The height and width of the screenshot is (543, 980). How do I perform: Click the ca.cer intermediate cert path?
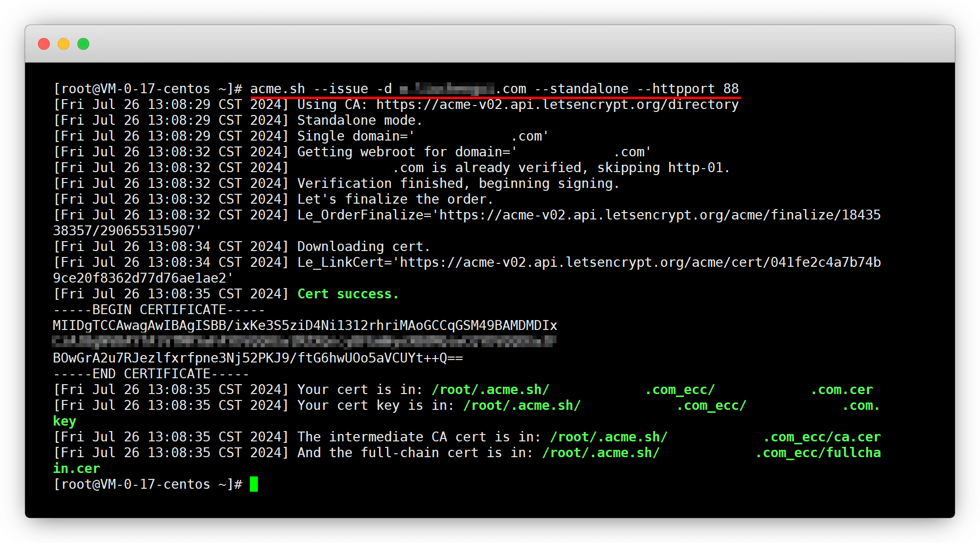click(822, 437)
